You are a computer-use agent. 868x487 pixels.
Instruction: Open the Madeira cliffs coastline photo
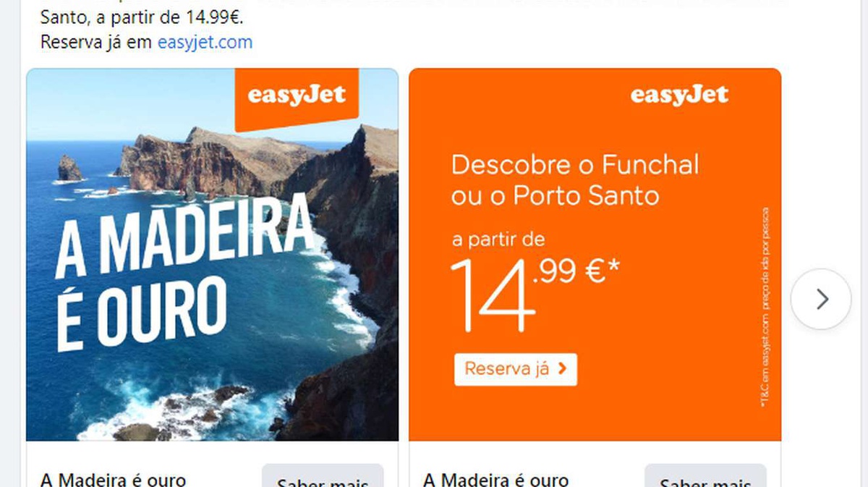(x=212, y=255)
